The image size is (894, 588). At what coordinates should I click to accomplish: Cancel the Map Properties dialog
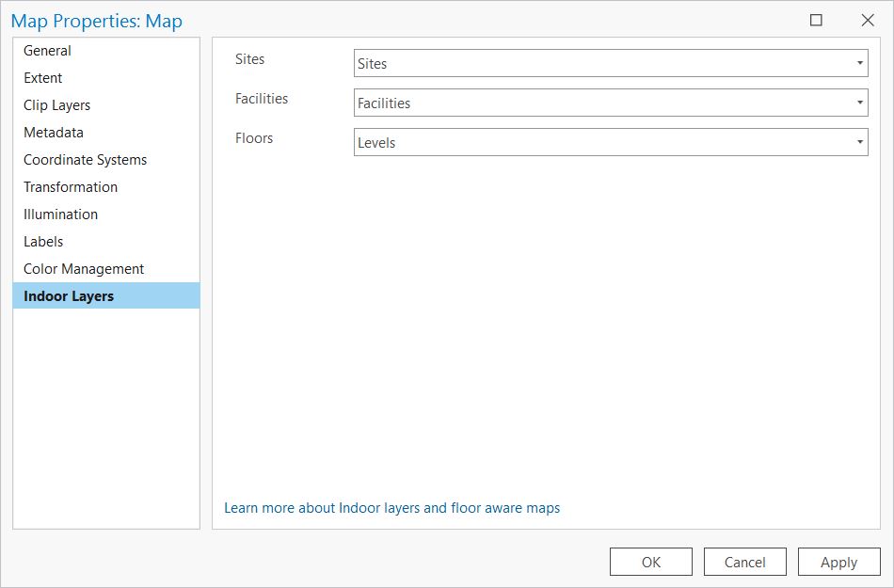pyautogui.click(x=745, y=562)
